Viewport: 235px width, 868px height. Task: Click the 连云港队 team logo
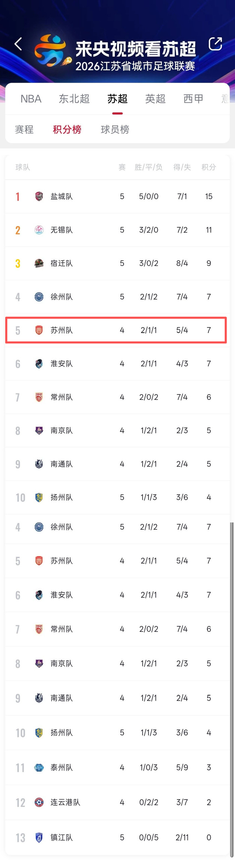click(39, 802)
